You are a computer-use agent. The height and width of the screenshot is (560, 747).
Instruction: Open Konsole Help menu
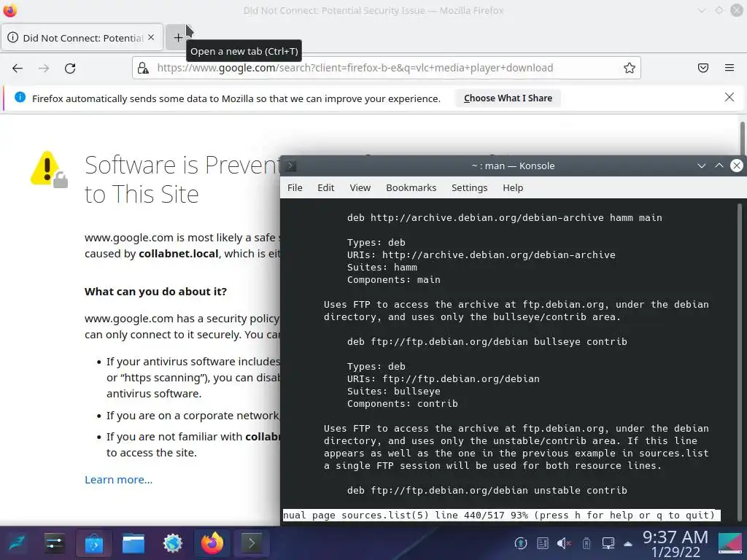pos(513,187)
